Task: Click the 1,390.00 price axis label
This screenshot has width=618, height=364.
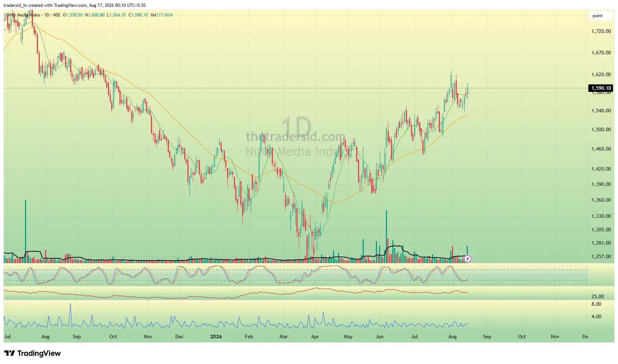Action: pos(601,184)
